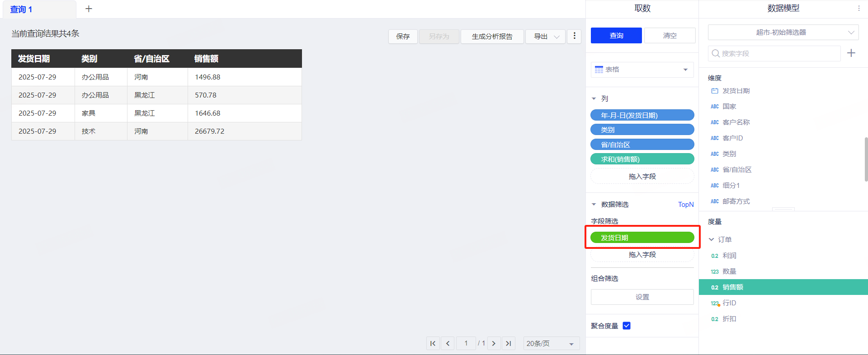Open the 20条/页 page size dropdown

551,344
